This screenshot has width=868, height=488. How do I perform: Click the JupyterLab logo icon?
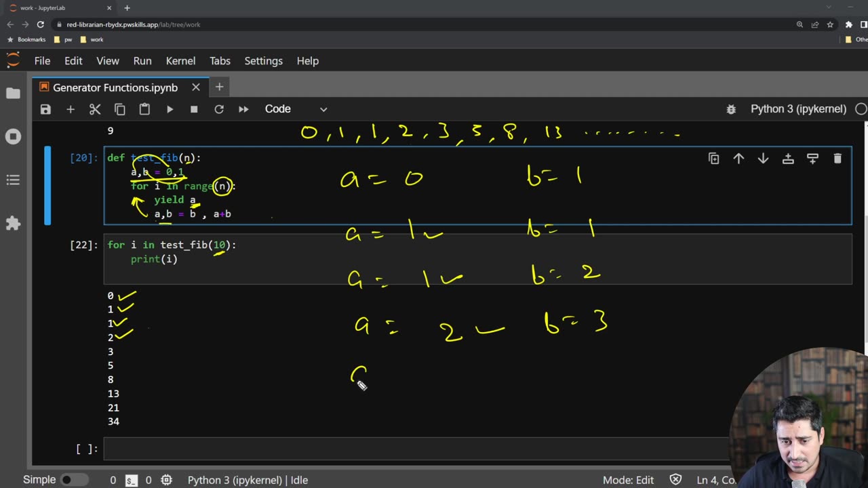13,60
